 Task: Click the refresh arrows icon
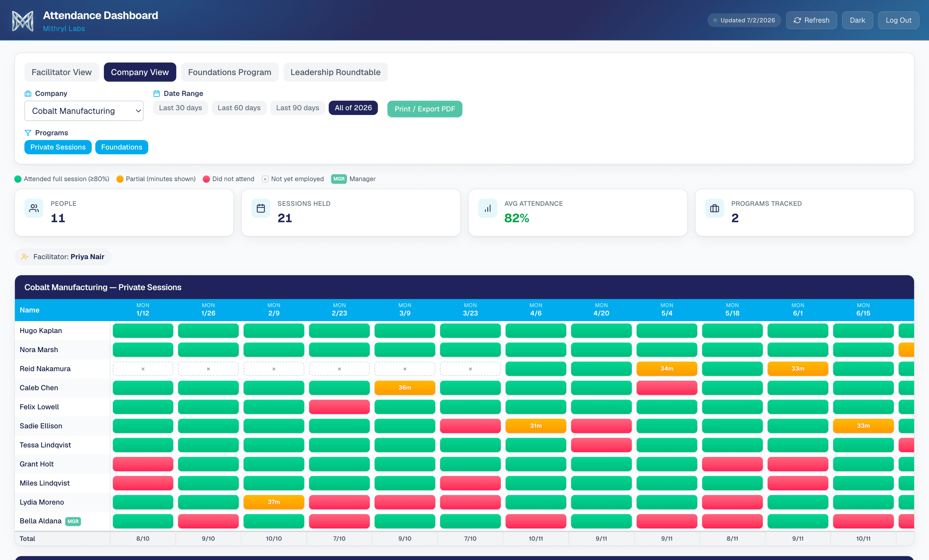point(797,20)
